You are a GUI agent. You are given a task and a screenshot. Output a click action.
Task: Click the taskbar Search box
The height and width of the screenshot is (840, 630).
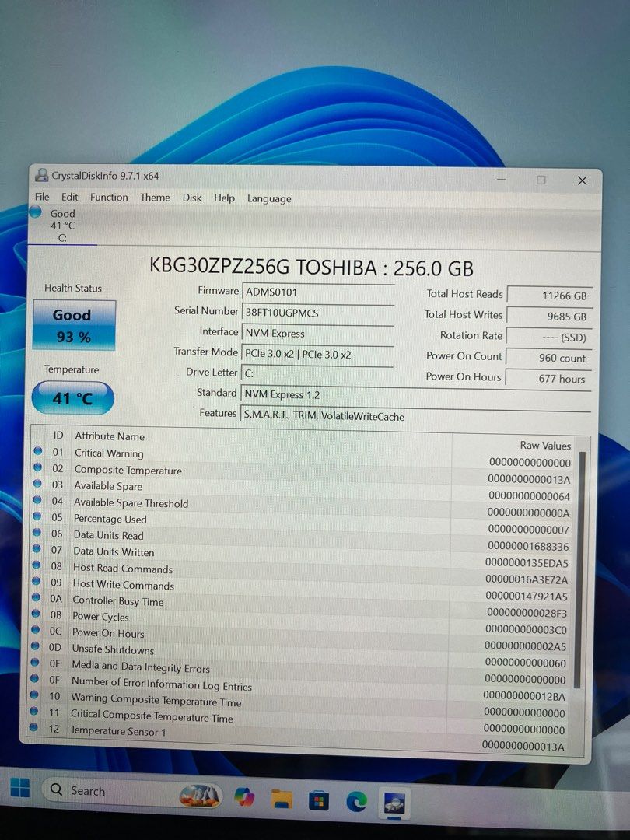[109, 791]
